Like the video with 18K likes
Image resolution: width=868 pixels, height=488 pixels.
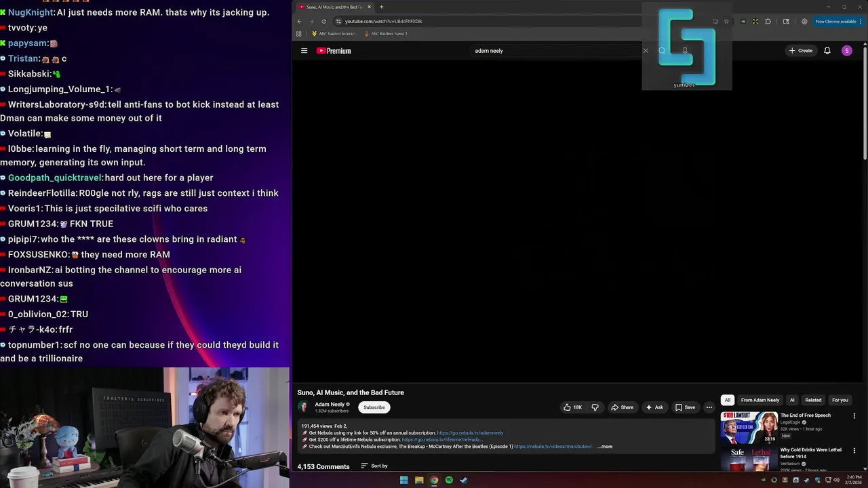[572, 407]
